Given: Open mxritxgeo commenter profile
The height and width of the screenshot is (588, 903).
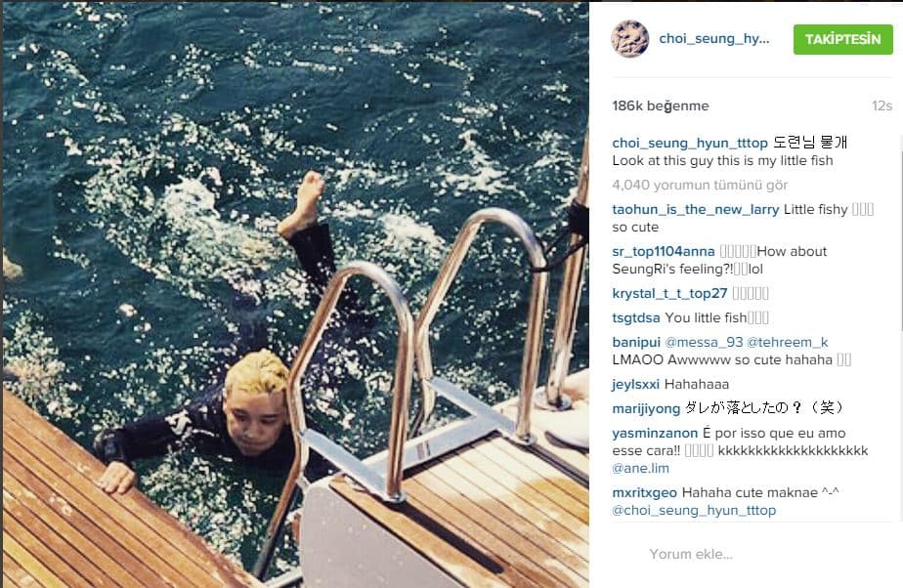Looking at the screenshot, I should point(644,493).
